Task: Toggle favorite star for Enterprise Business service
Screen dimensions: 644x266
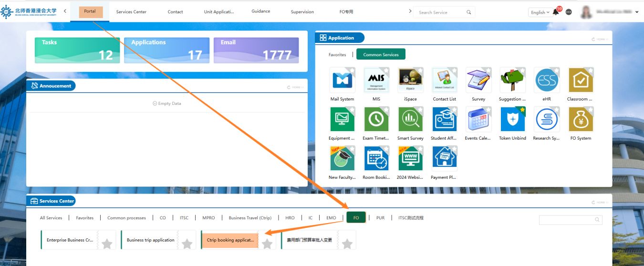Action: [107, 244]
